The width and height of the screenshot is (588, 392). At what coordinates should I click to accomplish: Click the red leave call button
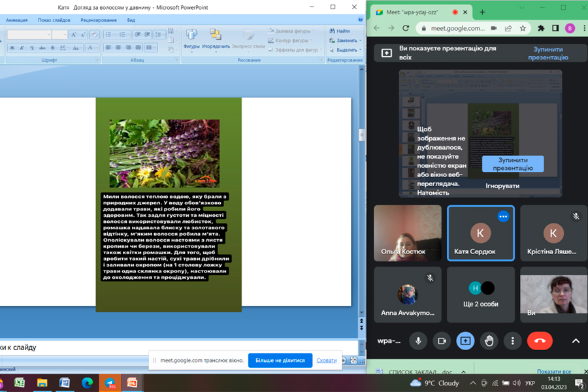540,340
